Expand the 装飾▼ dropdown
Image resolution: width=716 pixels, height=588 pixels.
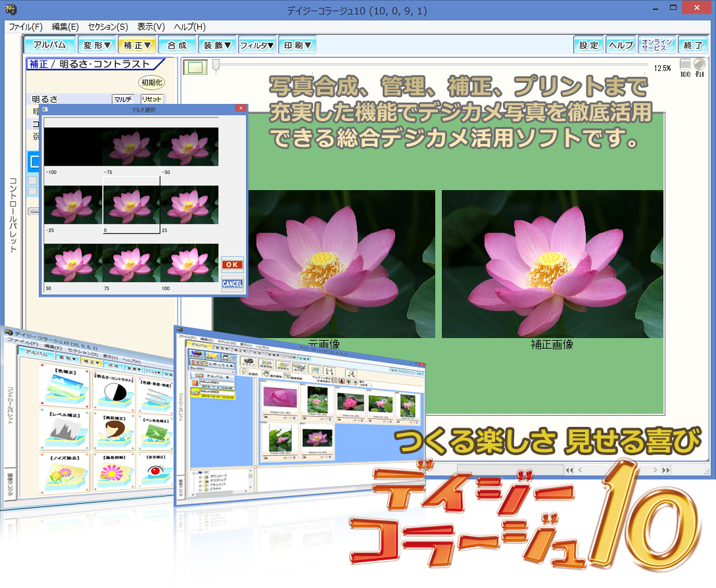click(x=218, y=45)
